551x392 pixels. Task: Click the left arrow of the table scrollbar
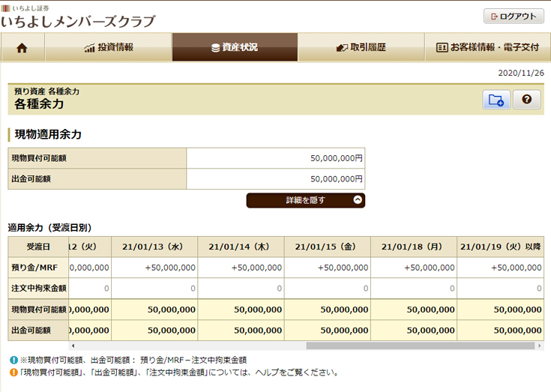click(x=73, y=346)
